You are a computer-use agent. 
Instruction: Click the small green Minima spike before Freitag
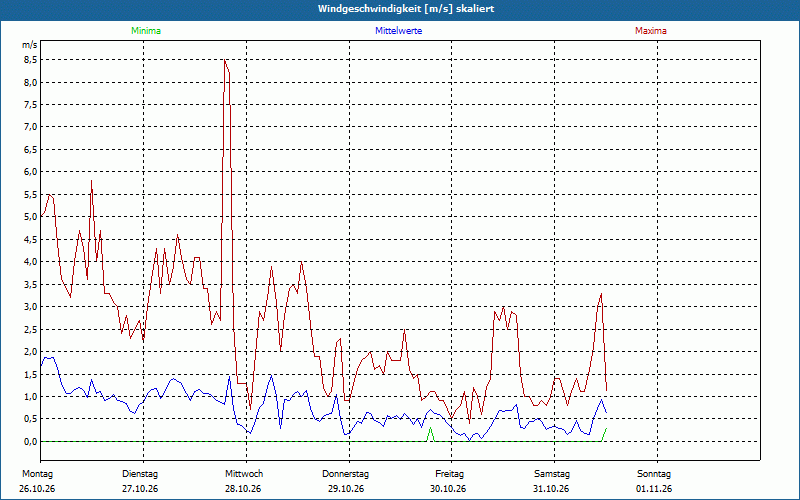431,434
